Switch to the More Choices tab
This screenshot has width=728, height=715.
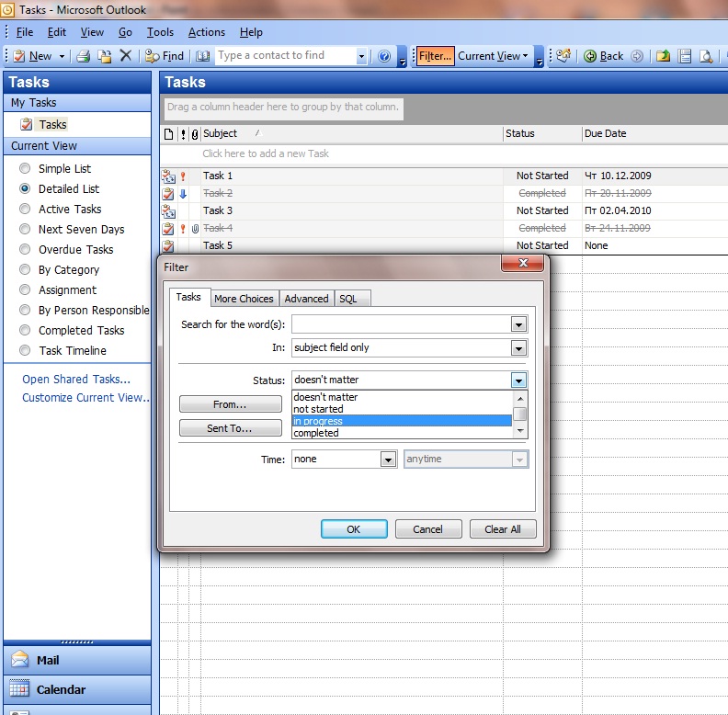(244, 299)
